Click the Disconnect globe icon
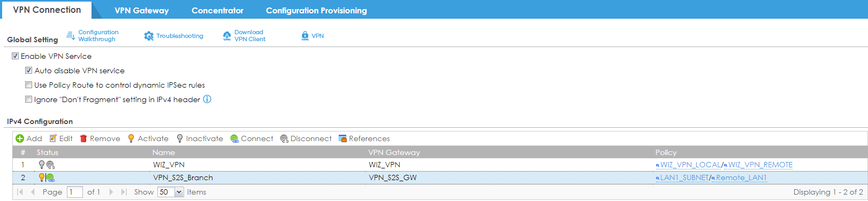868x201 pixels. point(284,138)
